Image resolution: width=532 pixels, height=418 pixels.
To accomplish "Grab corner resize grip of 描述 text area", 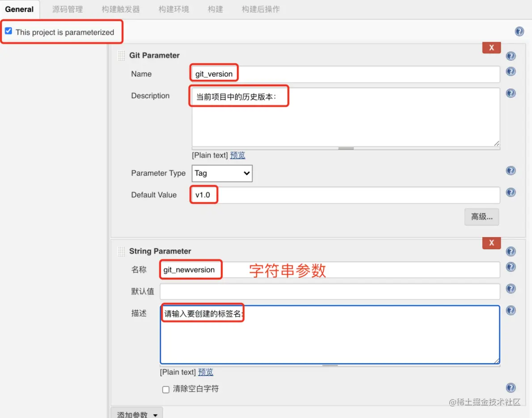I will (496, 361).
